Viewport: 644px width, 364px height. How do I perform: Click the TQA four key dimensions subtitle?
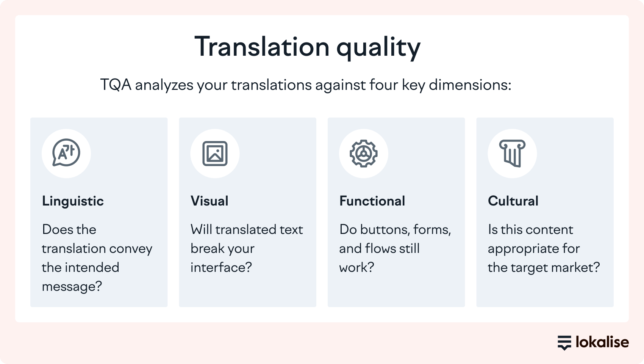306,85
